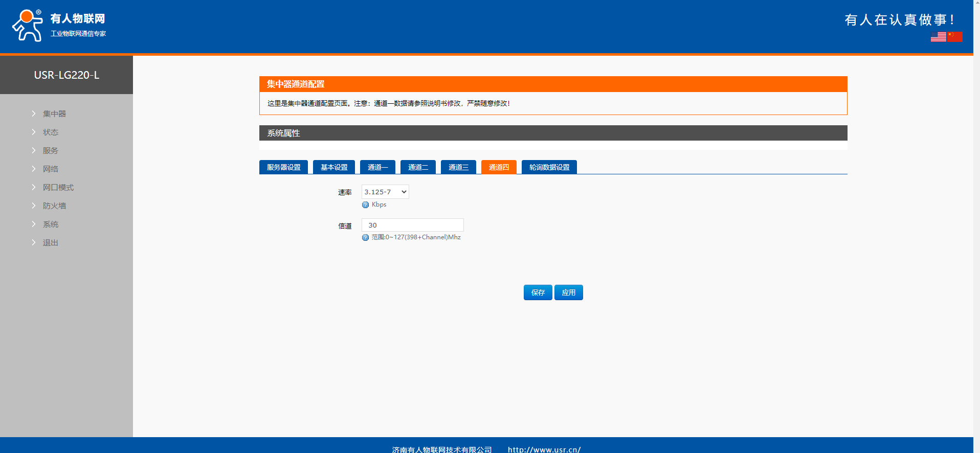Switch to the 通道一 tab
This screenshot has width=980, height=453.
point(377,167)
